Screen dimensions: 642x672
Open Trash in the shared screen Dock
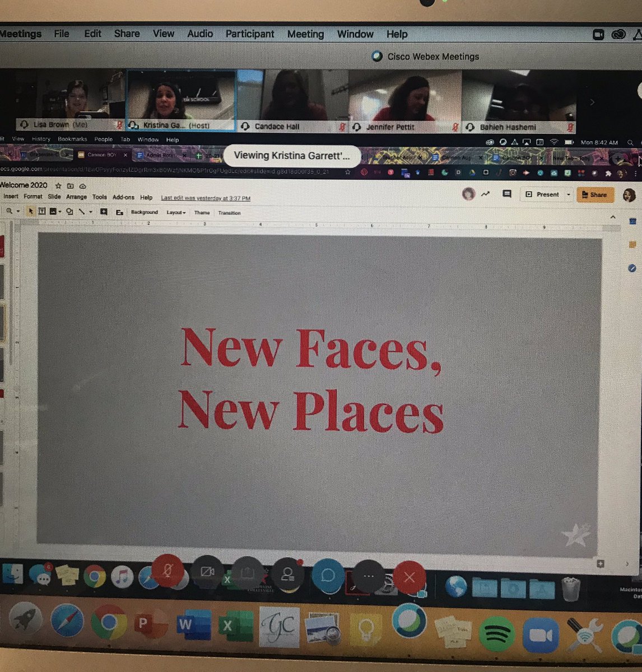(570, 588)
